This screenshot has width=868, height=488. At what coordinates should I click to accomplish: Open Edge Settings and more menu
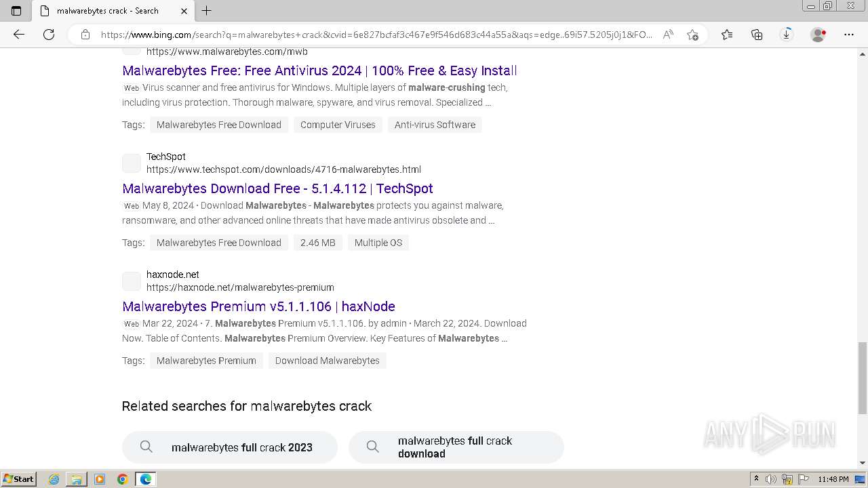click(849, 35)
